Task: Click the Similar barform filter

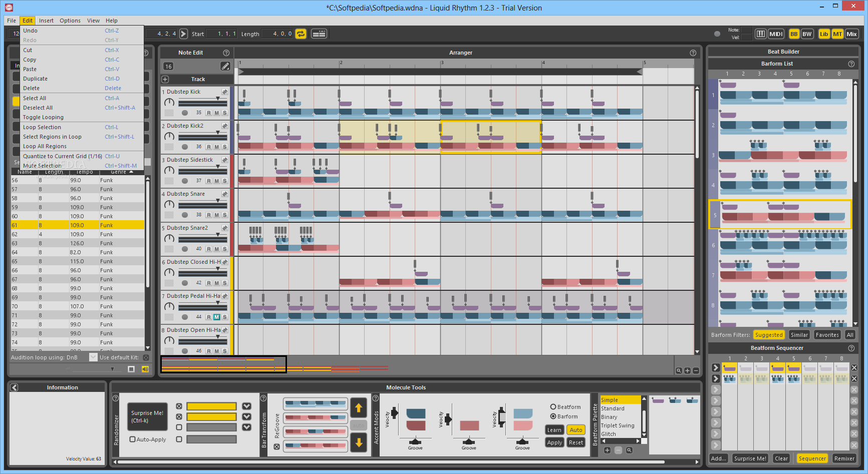Action: point(799,335)
